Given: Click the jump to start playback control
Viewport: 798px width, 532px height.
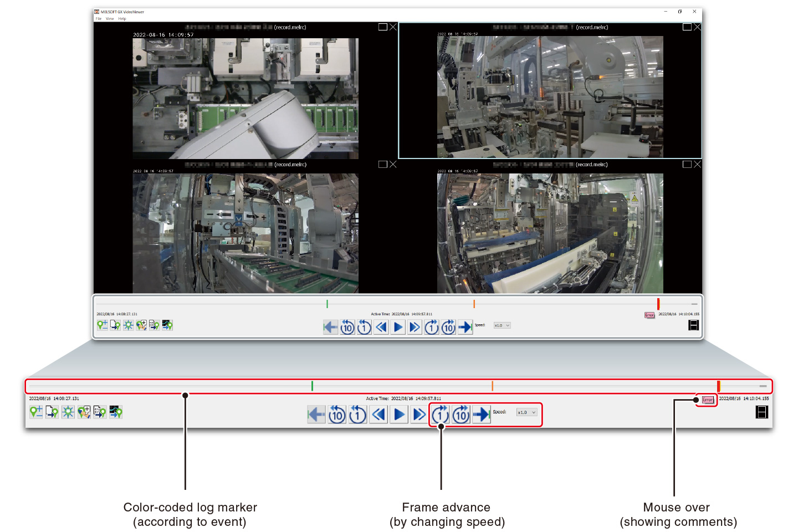Looking at the screenshot, I should tap(316, 414).
